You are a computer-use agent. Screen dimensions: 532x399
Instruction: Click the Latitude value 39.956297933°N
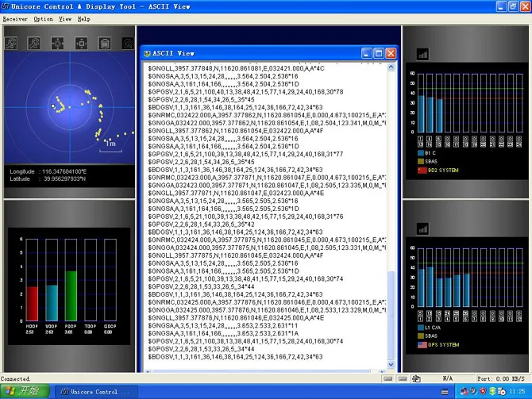click(64, 178)
